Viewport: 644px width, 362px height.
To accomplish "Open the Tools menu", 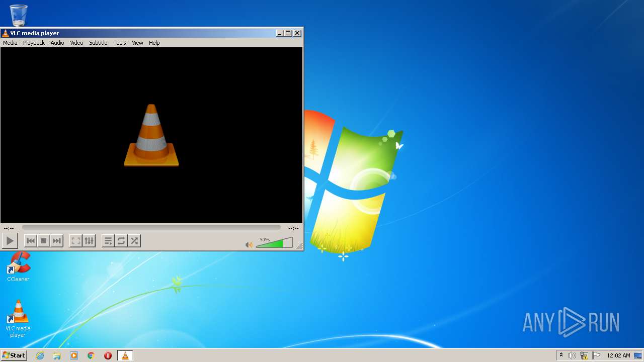I will pos(119,43).
